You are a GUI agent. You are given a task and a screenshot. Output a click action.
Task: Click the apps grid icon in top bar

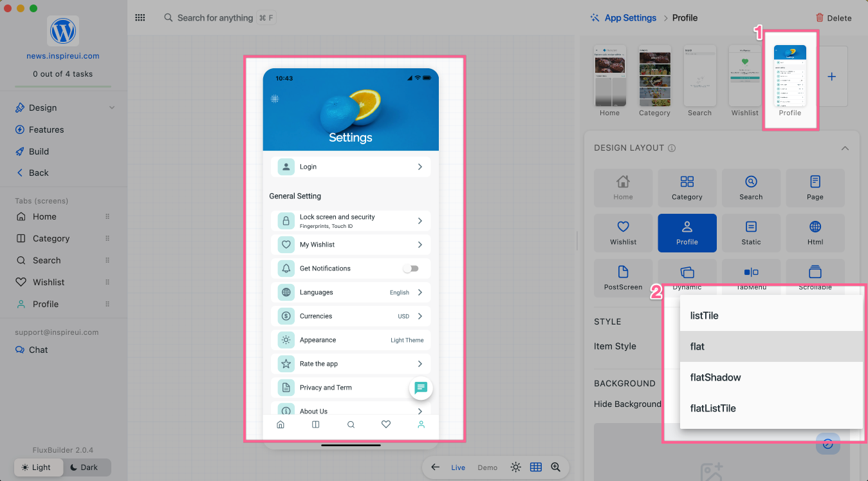(140, 18)
